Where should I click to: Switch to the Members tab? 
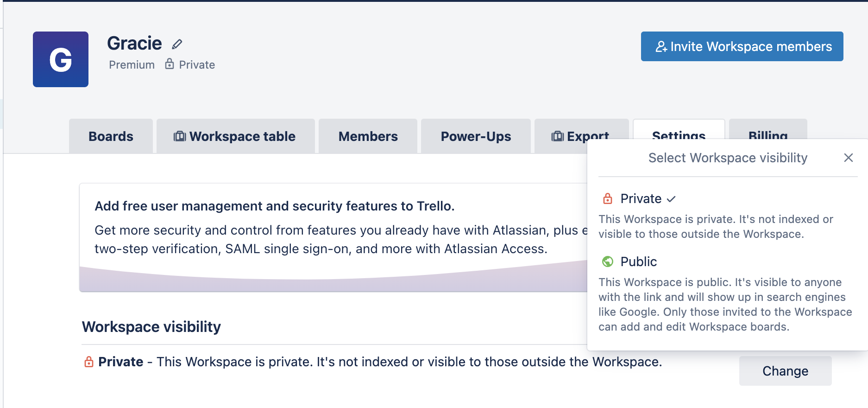(x=368, y=136)
